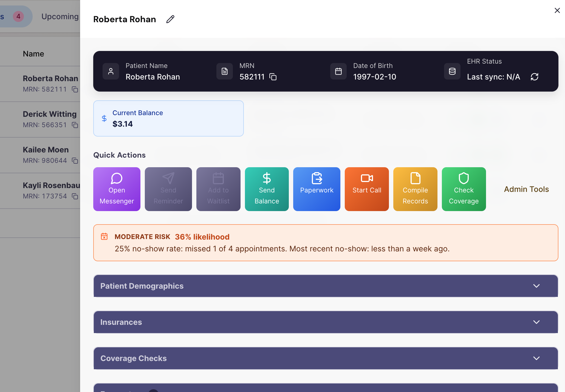Click the Send Balance quick action
The width and height of the screenshot is (565, 392).
click(267, 189)
